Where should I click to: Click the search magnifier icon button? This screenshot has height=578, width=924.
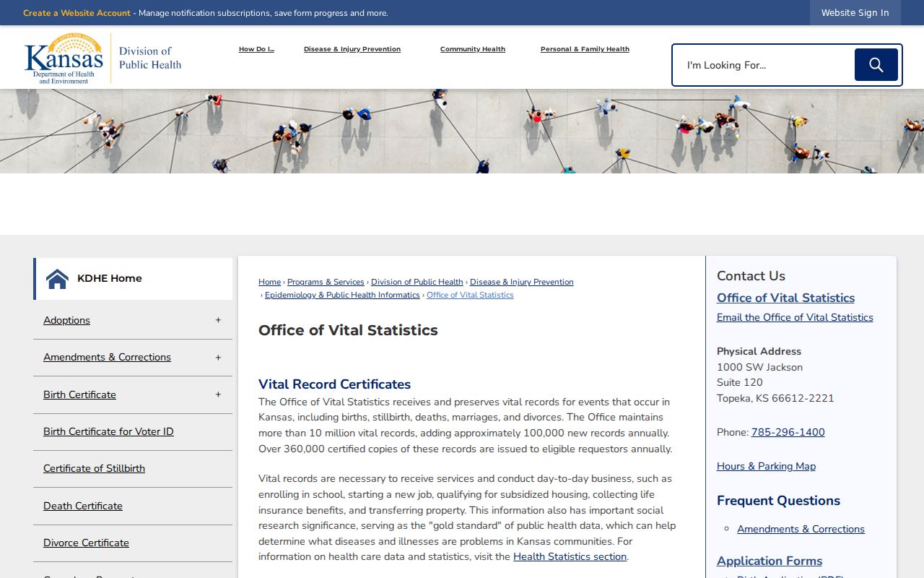coord(876,65)
